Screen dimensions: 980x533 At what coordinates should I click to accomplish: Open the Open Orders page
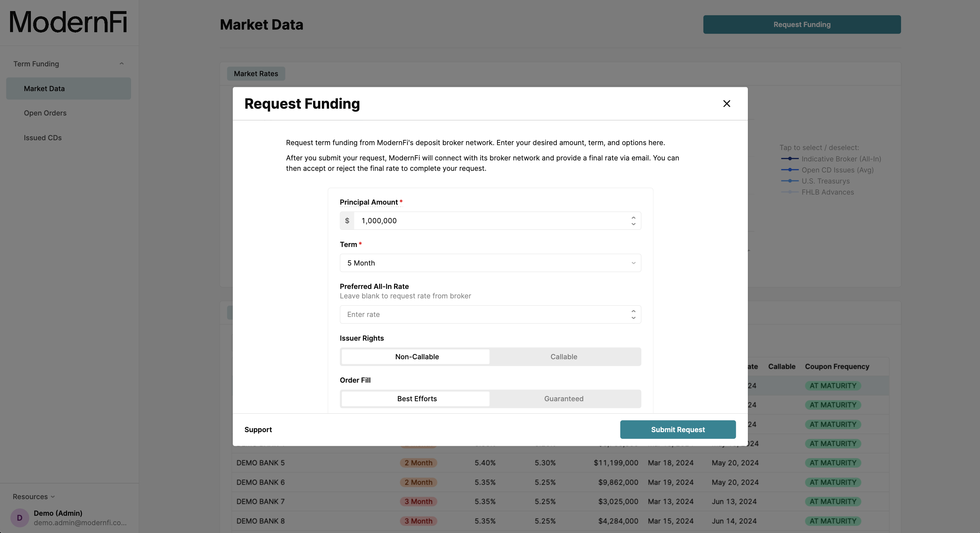point(45,113)
